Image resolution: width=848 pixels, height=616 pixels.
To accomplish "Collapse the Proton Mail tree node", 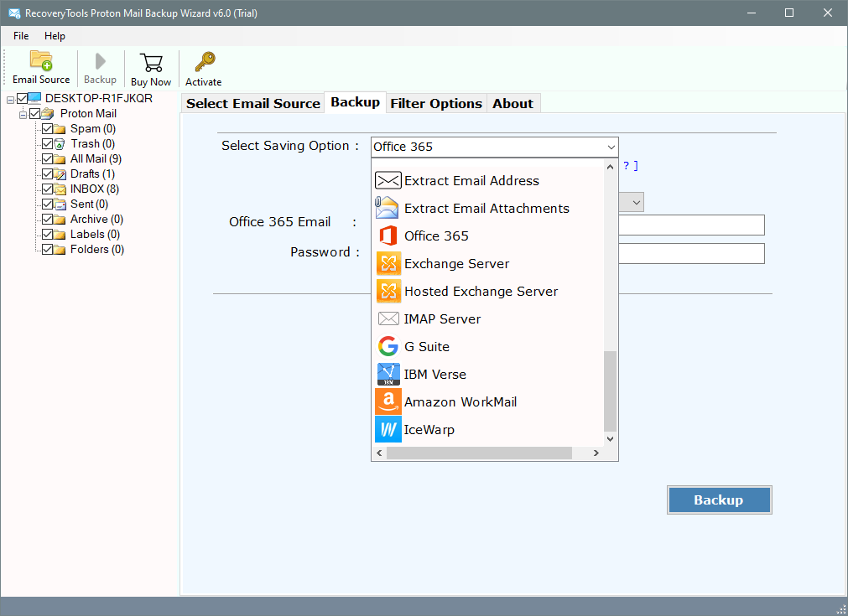I will [23, 114].
